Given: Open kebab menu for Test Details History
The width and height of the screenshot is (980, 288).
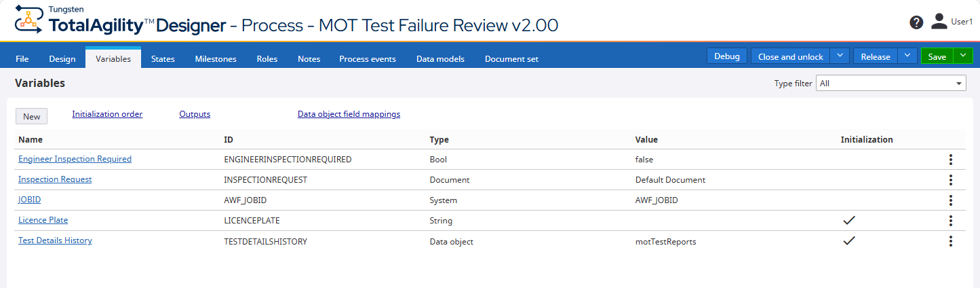Looking at the screenshot, I should 951,241.
